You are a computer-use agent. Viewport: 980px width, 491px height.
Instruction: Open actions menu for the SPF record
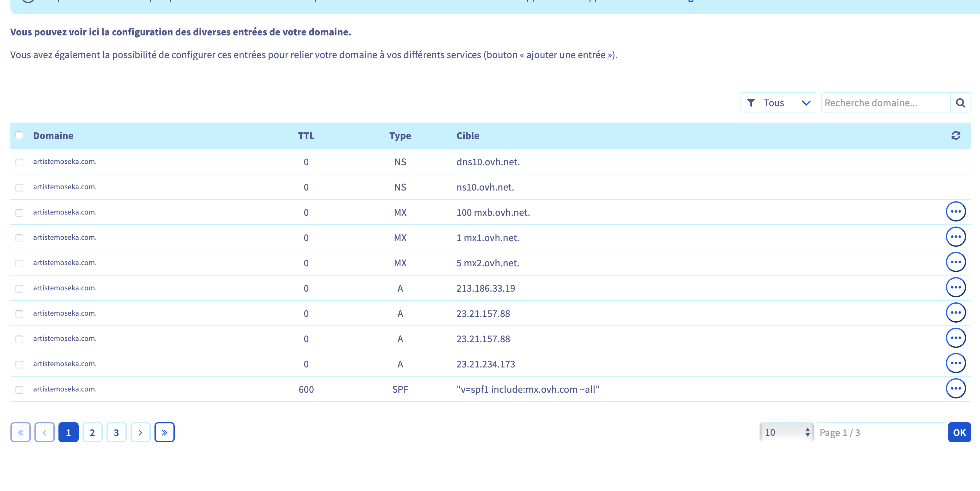tap(955, 389)
